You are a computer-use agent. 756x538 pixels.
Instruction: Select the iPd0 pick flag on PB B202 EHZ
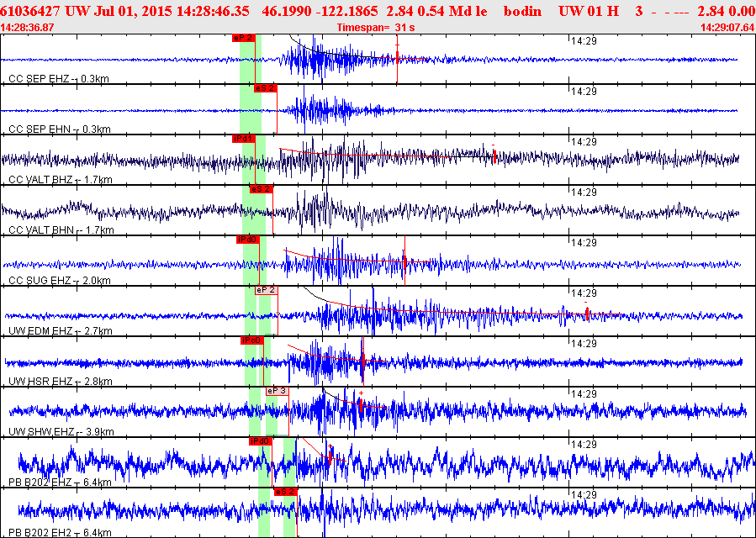coord(261,441)
